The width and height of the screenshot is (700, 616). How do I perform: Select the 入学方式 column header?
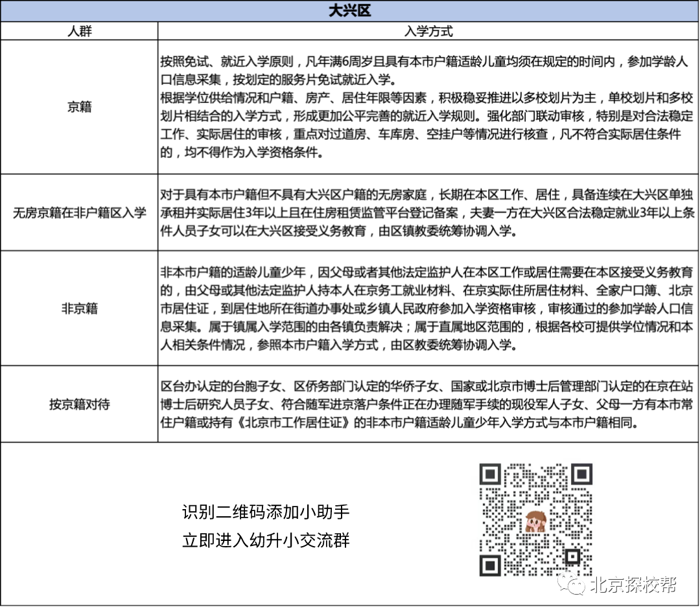point(428,31)
